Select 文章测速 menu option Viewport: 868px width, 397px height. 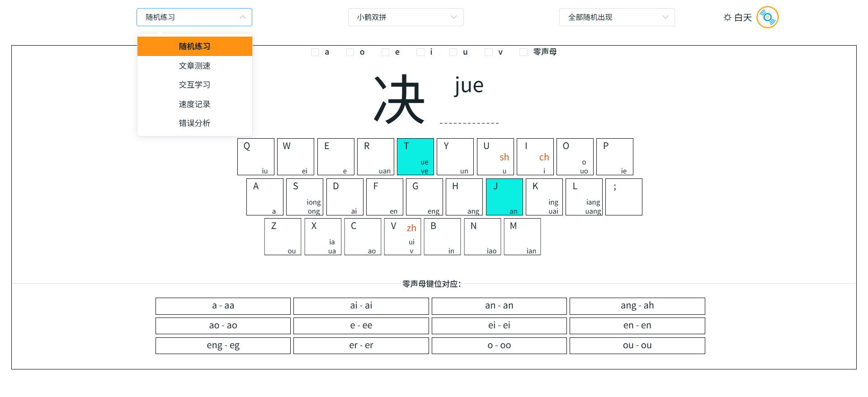coord(195,65)
